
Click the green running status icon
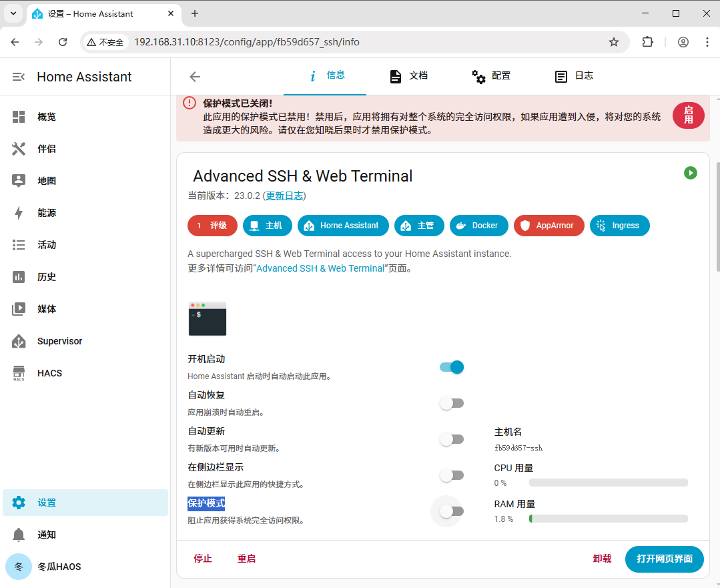coord(690,173)
